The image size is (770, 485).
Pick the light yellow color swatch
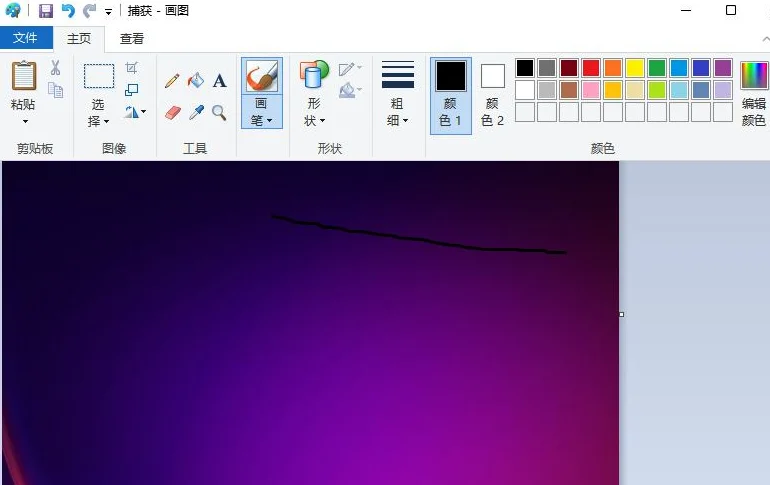tap(634, 90)
